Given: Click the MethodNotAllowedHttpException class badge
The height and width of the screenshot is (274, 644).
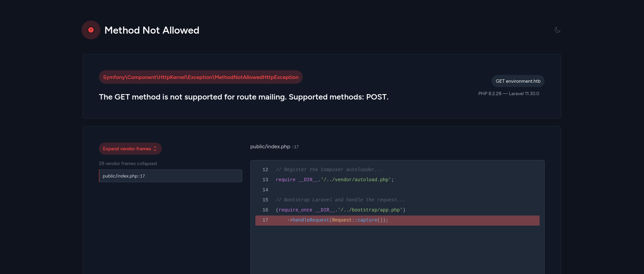Looking at the screenshot, I should tap(201, 77).
